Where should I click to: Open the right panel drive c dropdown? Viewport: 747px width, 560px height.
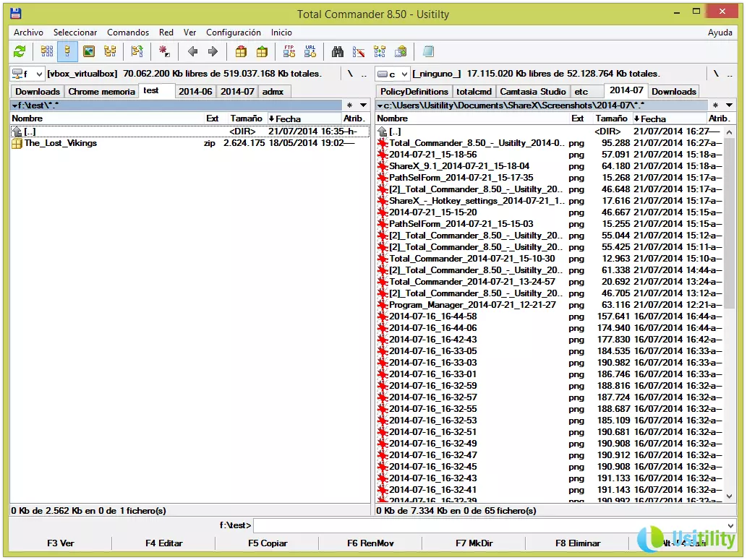point(393,74)
